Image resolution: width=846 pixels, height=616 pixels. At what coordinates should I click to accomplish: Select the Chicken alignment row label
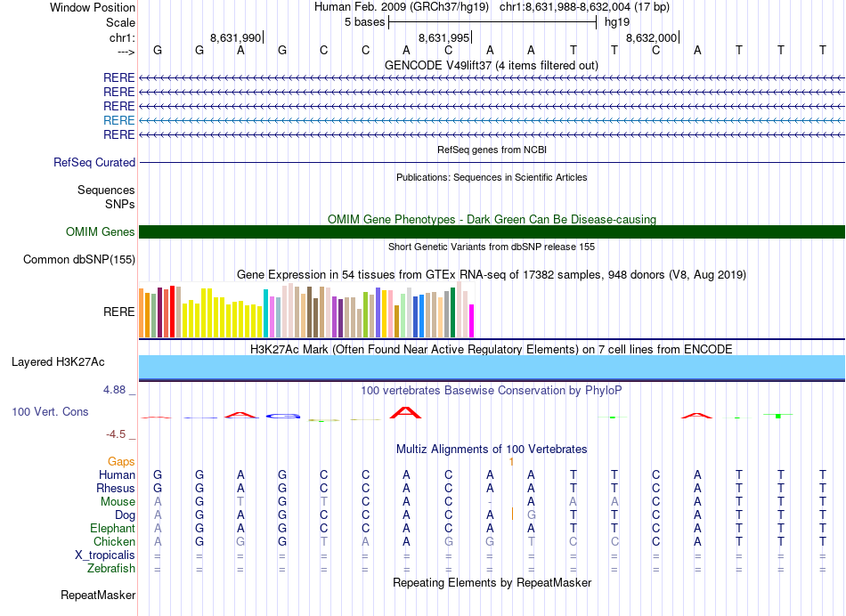(114, 541)
